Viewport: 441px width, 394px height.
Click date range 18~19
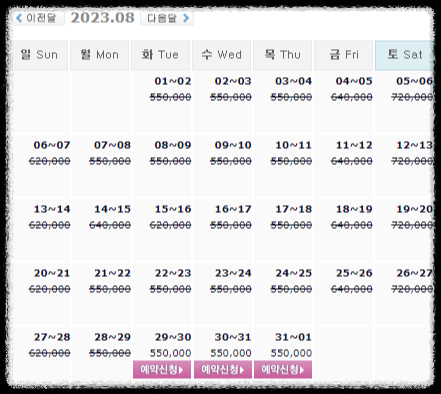click(x=354, y=209)
